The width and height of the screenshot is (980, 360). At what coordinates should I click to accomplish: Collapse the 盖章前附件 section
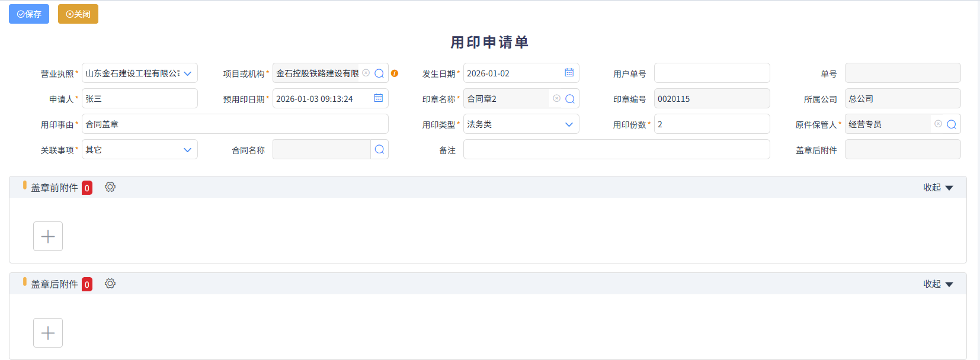click(938, 188)
